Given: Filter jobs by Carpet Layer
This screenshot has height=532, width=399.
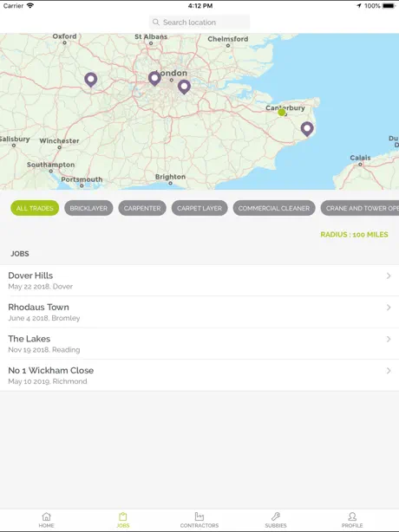Looking at the screenshot, I should [199, 208].
